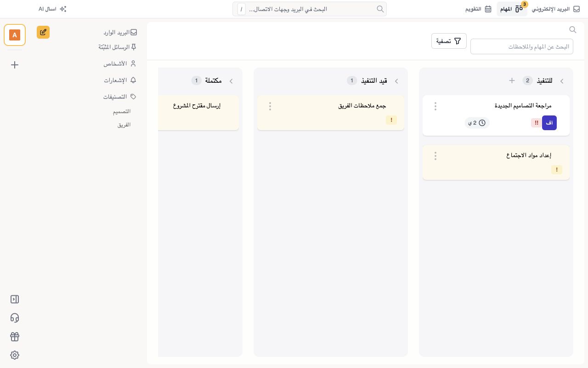Open the تصفية filter dropdown
Screen dimensions: 588x368
(449, 41)
